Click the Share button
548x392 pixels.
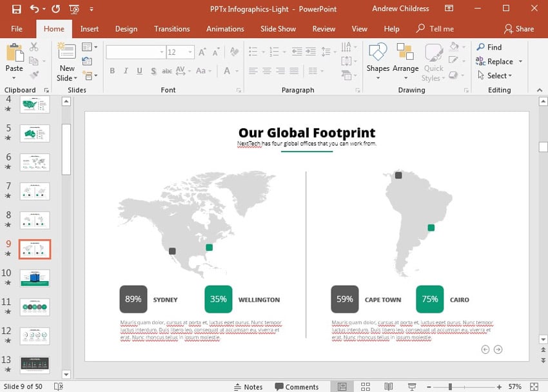[519, 29]
